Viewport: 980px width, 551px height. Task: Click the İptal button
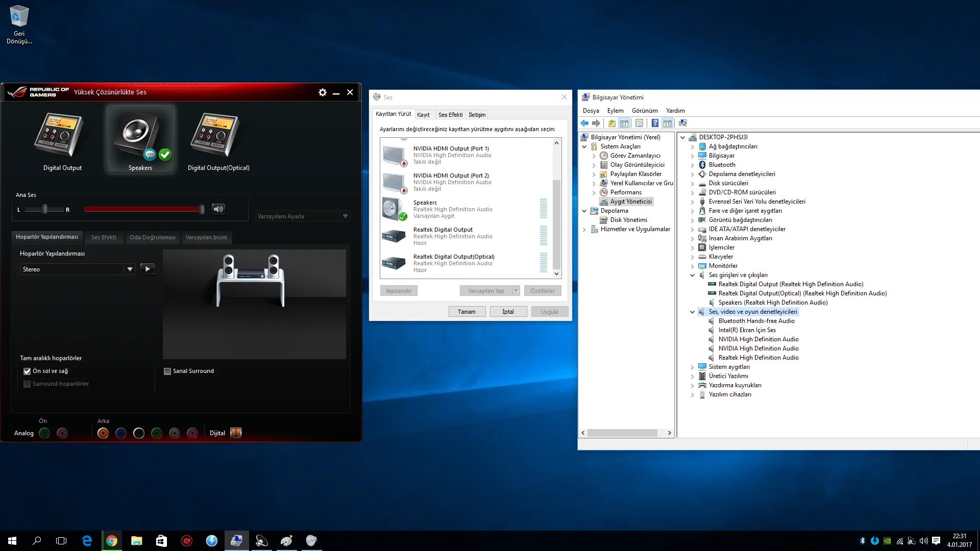click(x=508, y=312)
